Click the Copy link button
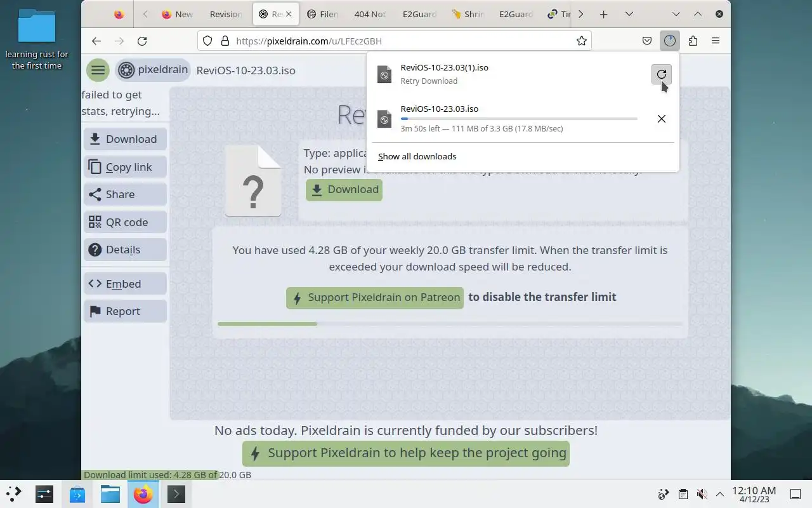Screen dimensions: 812x508 click(125, 167)
